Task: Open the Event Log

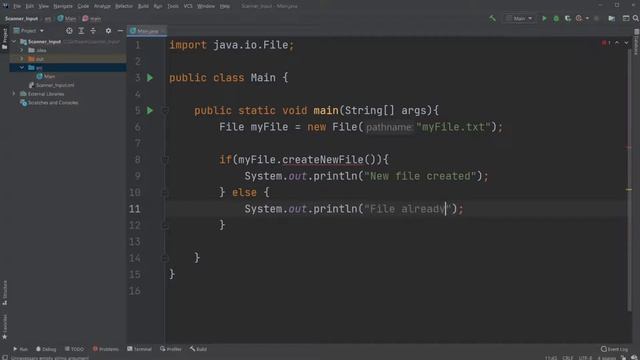Action: pyautogui.click(x=614, y=349)
